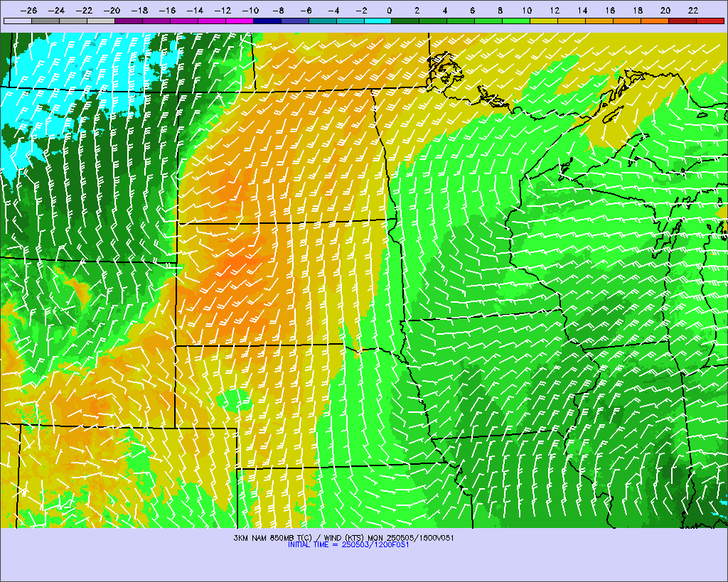The image size is (728, 582).
Task: Select the -24 scale label
Action: click(56, 10)
